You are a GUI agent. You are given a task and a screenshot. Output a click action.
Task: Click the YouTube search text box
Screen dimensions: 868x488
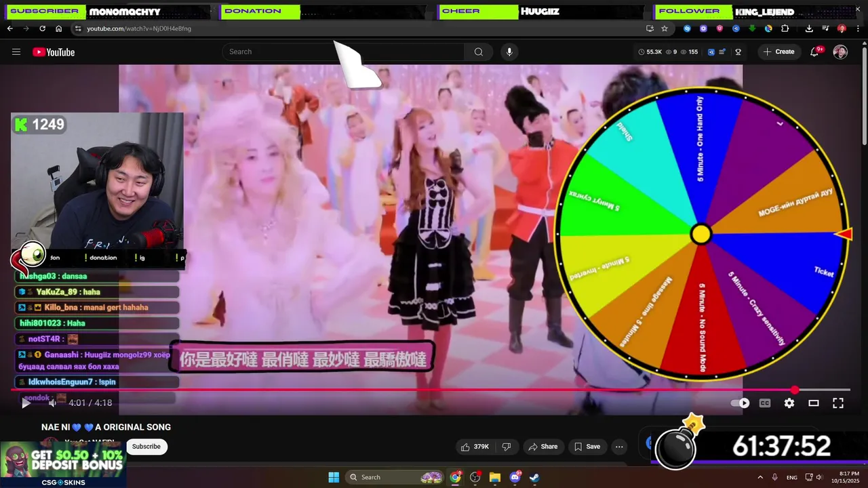[343, 52]
